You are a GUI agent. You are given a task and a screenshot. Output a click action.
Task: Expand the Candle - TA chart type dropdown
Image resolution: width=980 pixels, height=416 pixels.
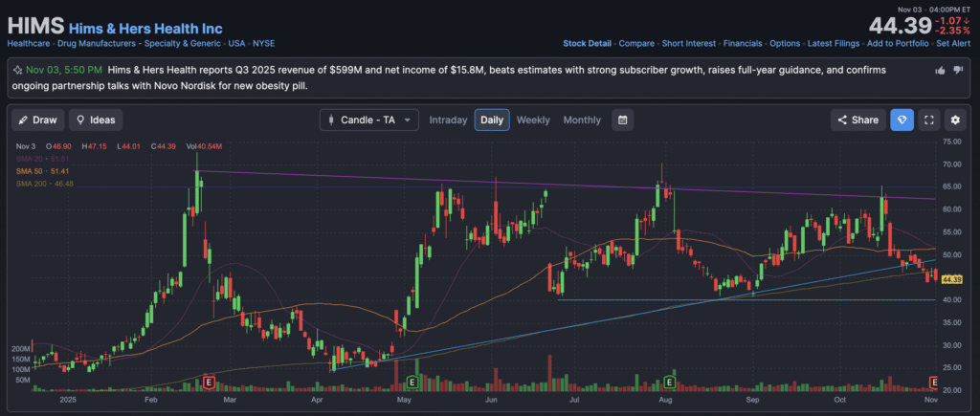(368, 120)
